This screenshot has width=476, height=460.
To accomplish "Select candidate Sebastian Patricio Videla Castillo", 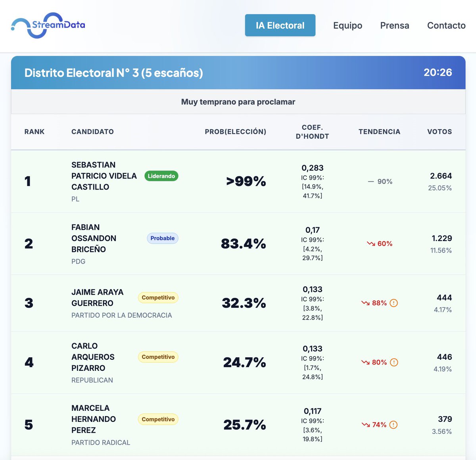I will [104, 176].
